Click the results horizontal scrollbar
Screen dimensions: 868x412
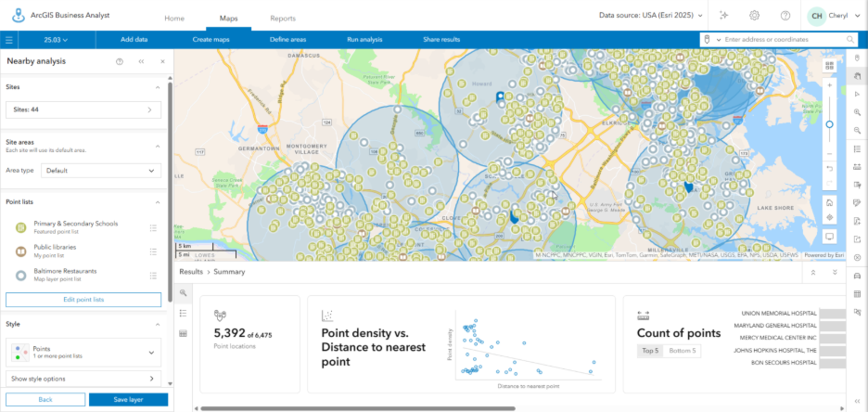358,408
